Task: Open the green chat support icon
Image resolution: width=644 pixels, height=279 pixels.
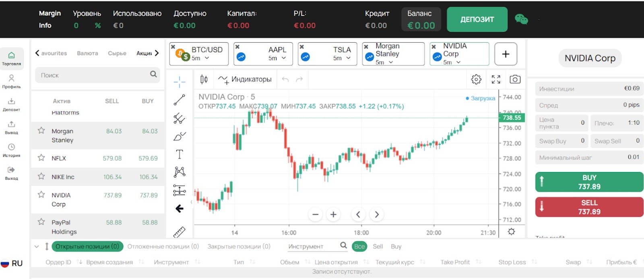Action: coord(521,19)
